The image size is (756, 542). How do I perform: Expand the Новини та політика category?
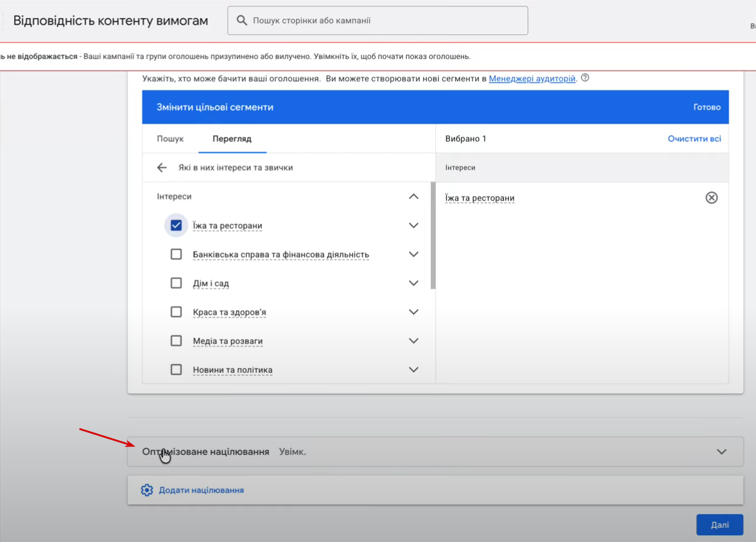(x=413, y=370)
